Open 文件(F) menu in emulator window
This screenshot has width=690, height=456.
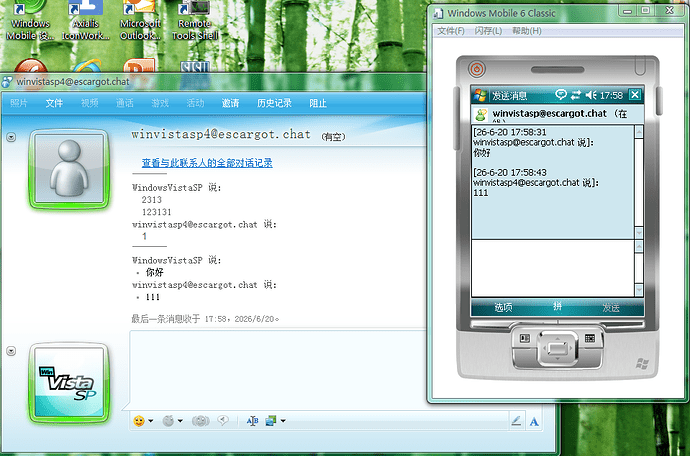(451, 30)
